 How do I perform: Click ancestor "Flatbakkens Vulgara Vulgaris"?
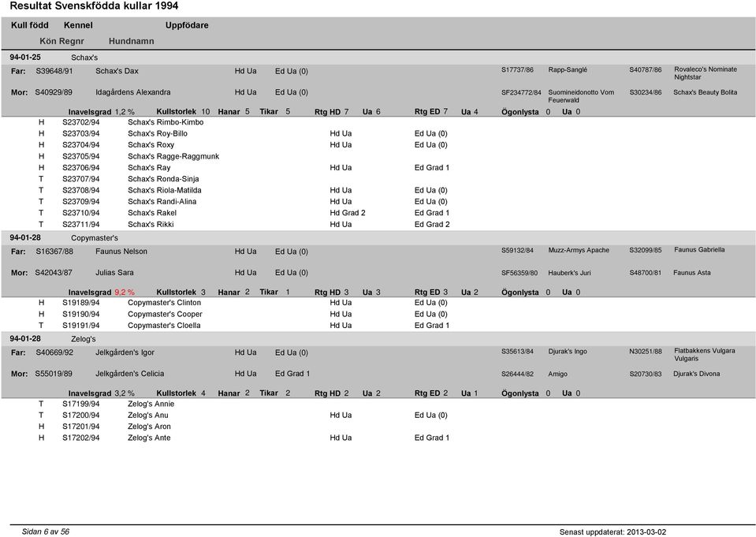[705, 355]
